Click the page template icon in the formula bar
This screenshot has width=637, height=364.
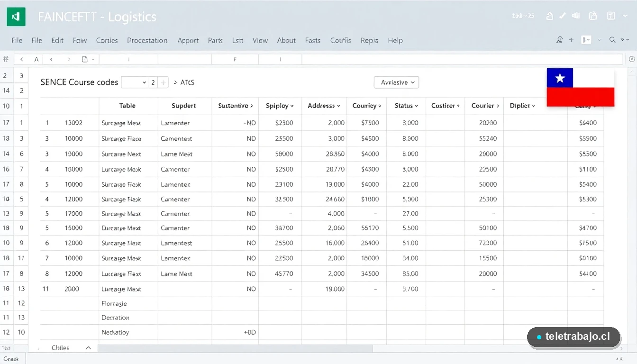(x=86, y=59)
